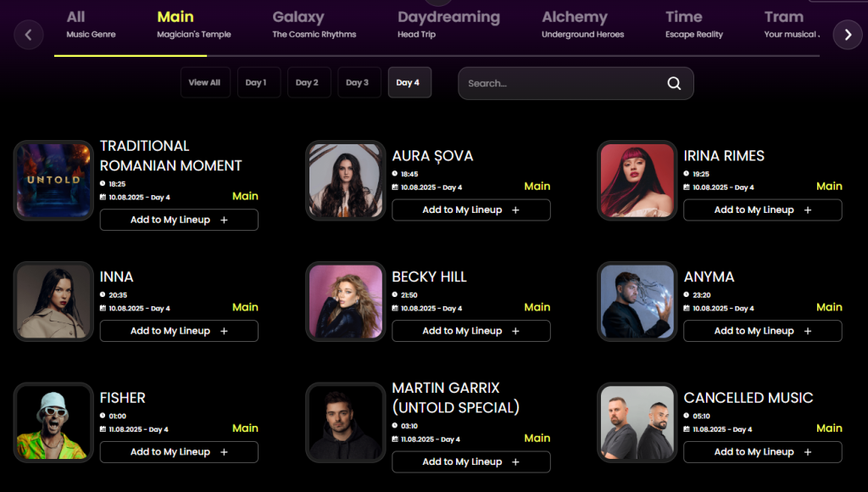The image size is (868, 492).
Task: Click Cancelled Music's 05:10 start time
Action: click(701, 417)
